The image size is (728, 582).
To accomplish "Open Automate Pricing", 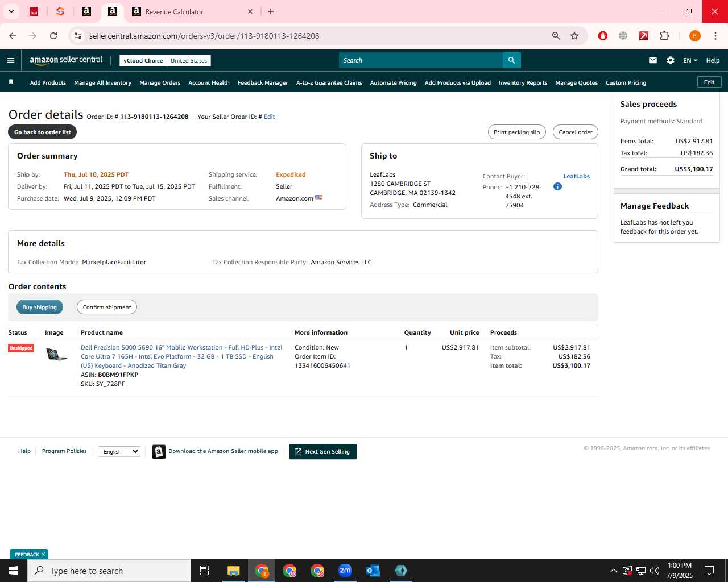I will (x=393, y=82).
